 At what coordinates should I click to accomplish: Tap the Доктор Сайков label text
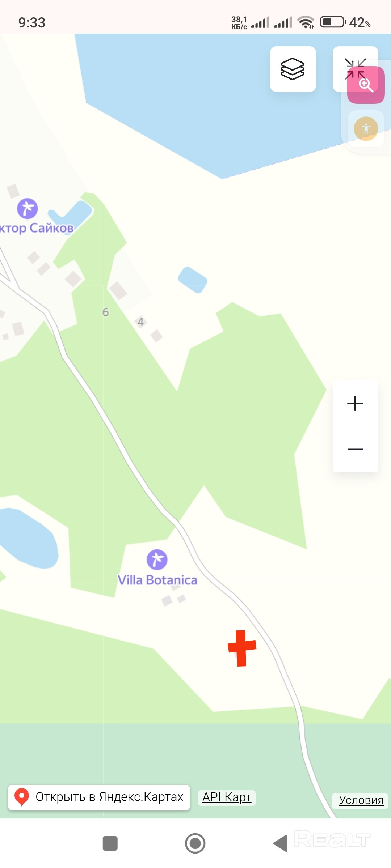tap(36, 228)
